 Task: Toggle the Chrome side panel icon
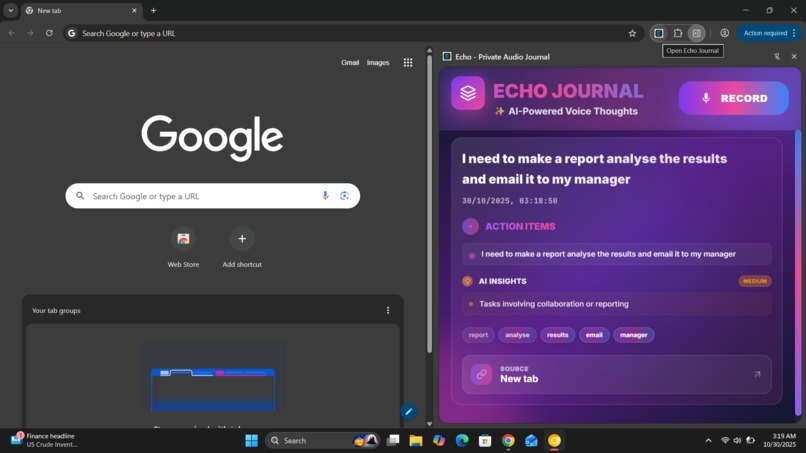pos(697,33)
